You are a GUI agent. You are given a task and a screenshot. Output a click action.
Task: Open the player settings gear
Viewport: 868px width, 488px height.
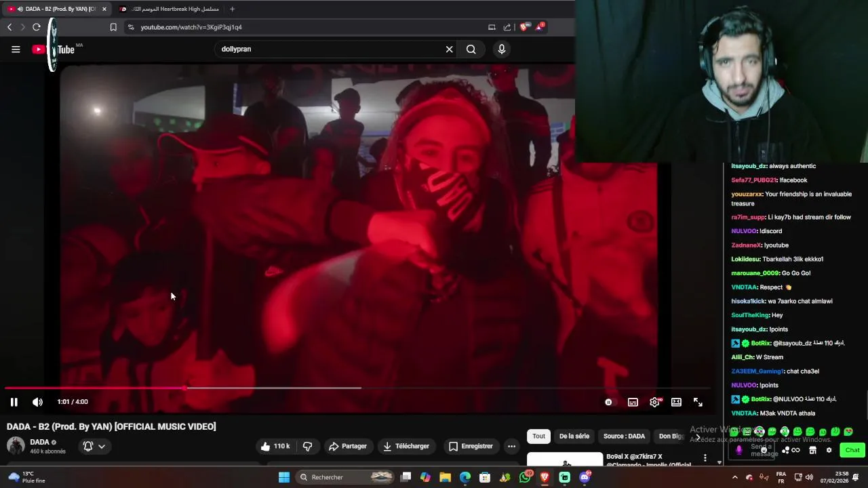pyautogui.click(x=654, y=402)
